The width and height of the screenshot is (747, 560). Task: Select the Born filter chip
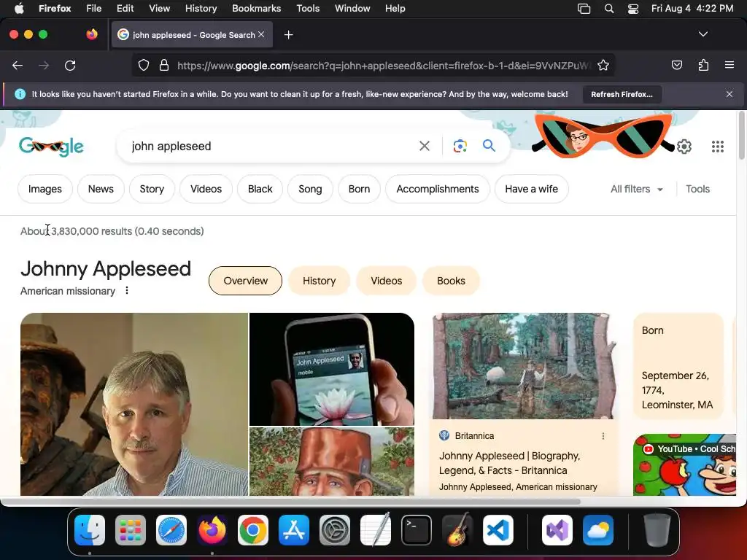tap(359, 189)
